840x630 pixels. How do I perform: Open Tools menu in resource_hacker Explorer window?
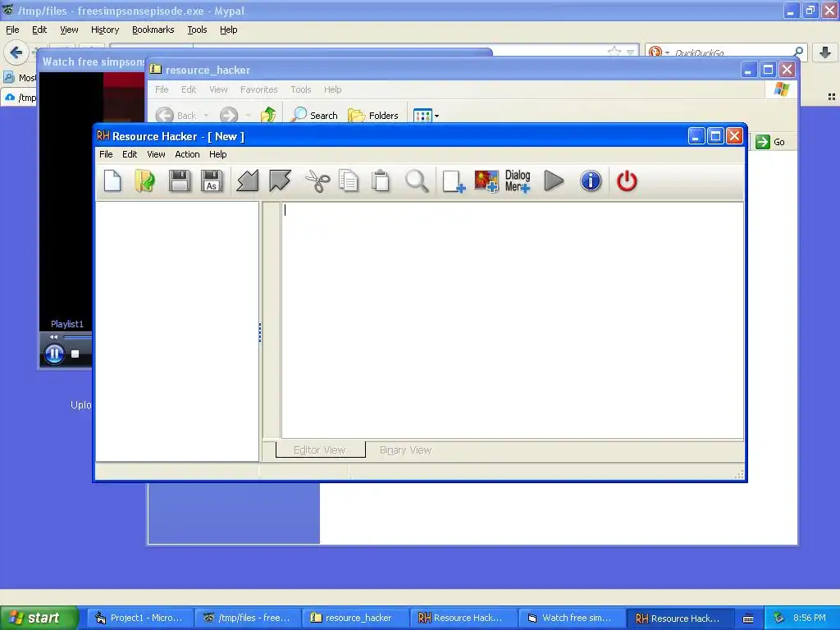[x=300, y=89]
